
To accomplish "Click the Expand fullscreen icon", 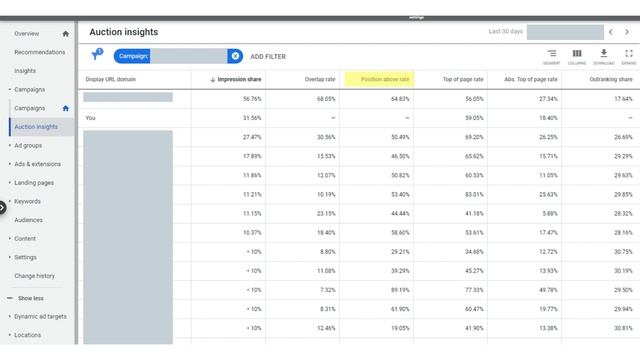I will pyautogui.click(x=629, y=57).
